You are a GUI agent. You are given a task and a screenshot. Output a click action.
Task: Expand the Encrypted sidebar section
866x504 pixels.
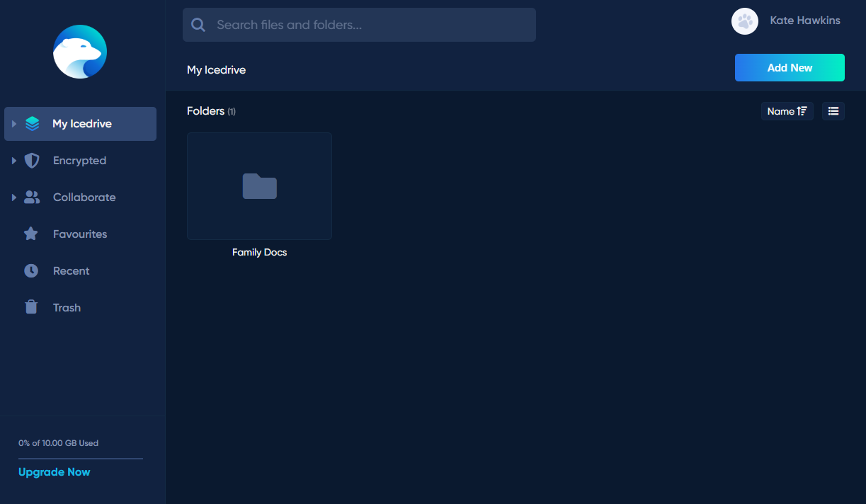14,160
